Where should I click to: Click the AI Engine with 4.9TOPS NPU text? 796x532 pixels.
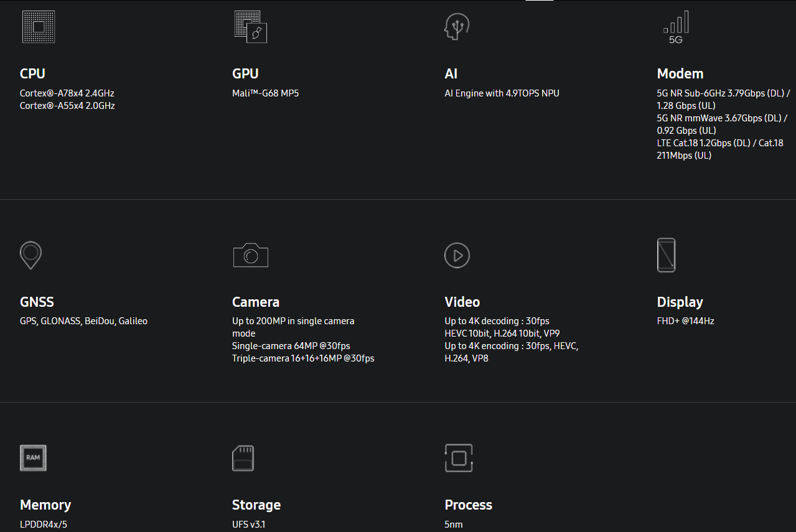tap(502, 93)
